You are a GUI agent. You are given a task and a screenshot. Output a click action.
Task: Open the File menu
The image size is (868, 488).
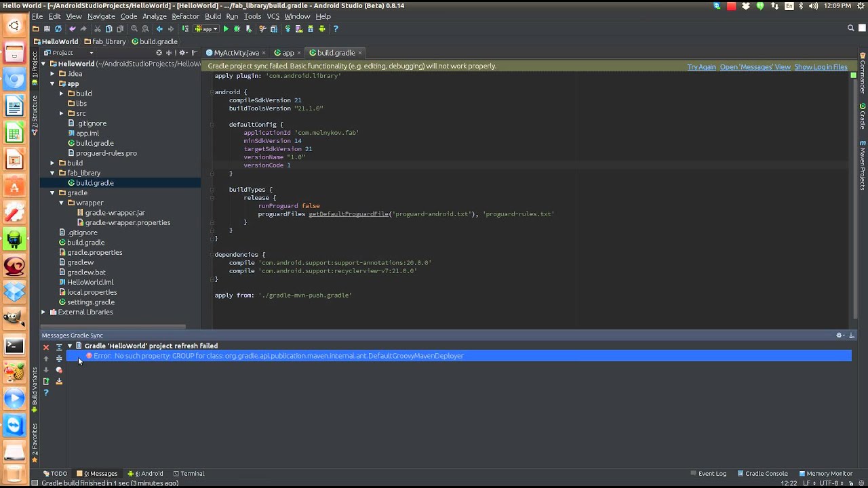click(x=37, y=16)
